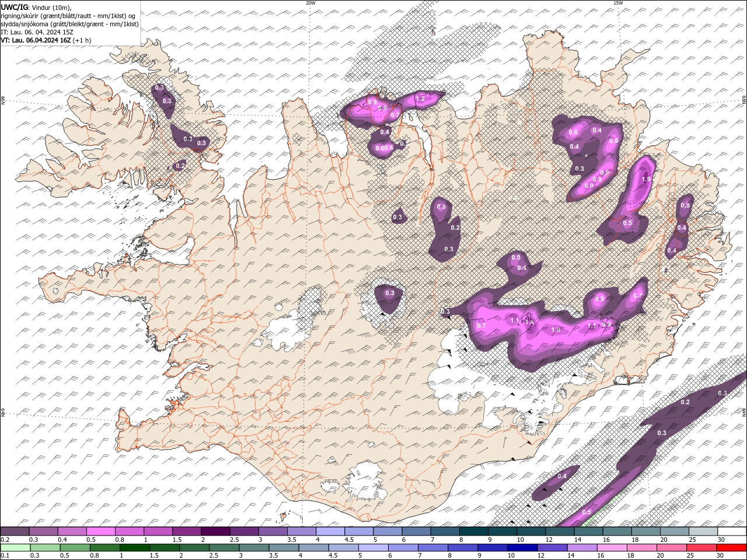The width and height of the screenshot is (747, 560).
Task: Select the bright red swatch labeled 30, lower legend
Action: pos(732,548)
